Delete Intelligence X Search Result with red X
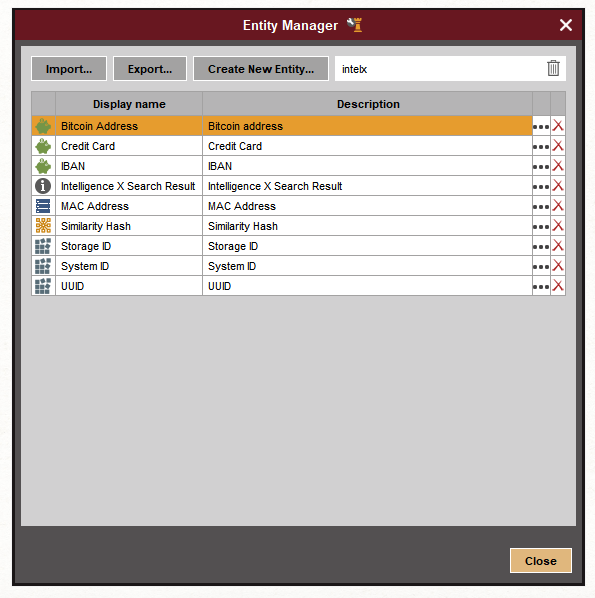The width and height of the screenshot is (595, 598). coord(558,185)
